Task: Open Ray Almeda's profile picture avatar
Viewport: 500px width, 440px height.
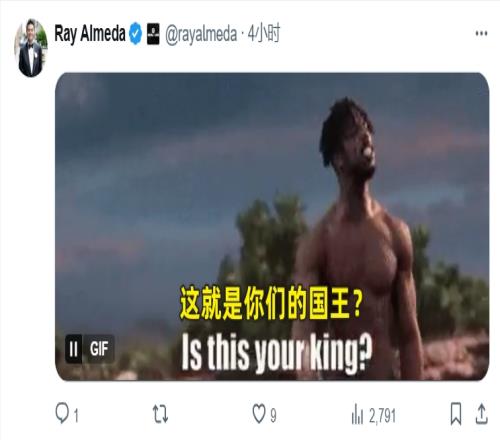Action: click(31, 48)
